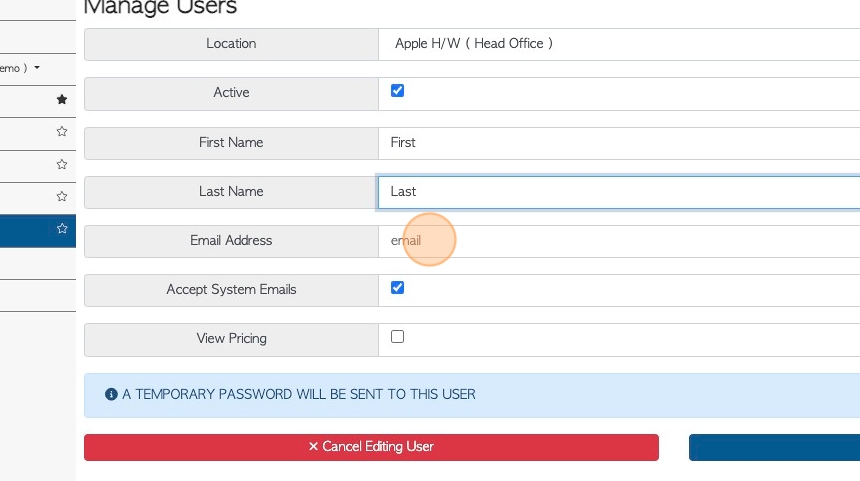Click the blue button beside Cancel Editing User
Screen dimensions: 860x481
coord(774,448)
